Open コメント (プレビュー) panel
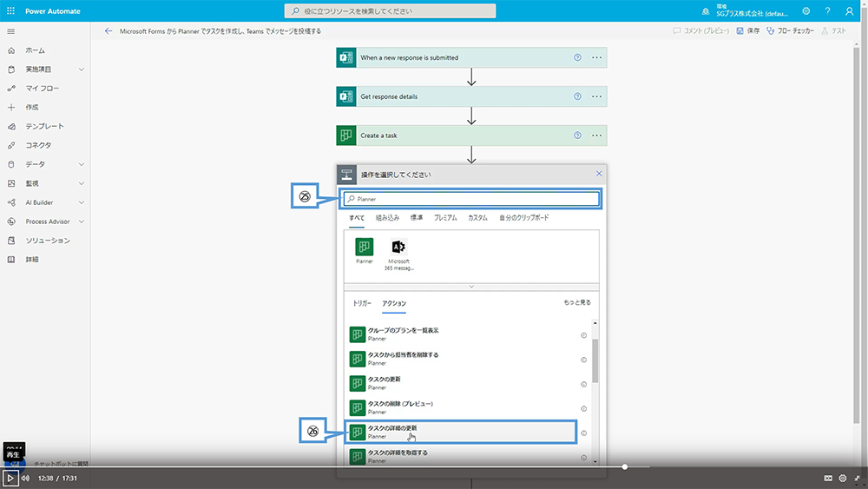Image resolution: width=868 pixels, height=489 pixels. (x=700, y=31)
